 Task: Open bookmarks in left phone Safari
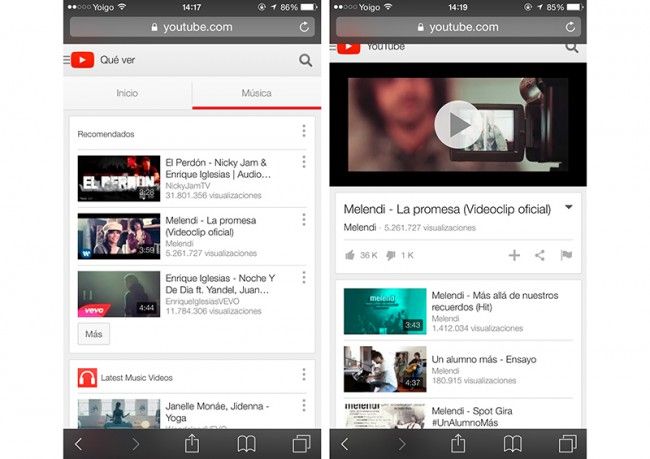click(x=247, y=444)
